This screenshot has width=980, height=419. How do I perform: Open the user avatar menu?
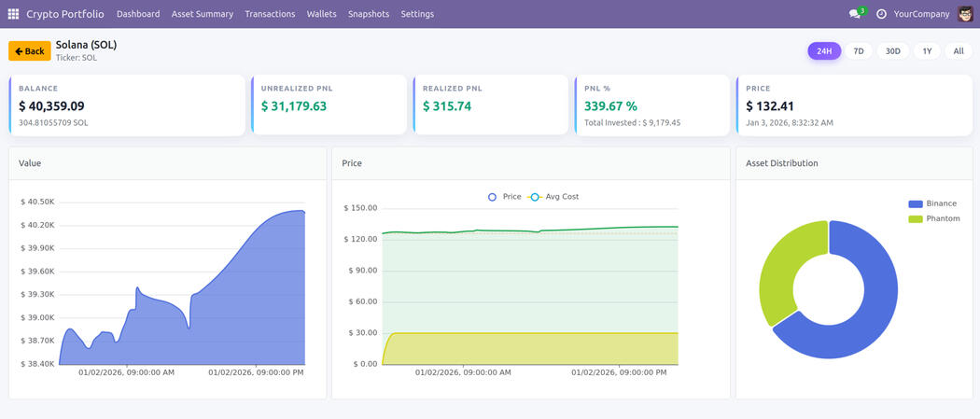965,14
